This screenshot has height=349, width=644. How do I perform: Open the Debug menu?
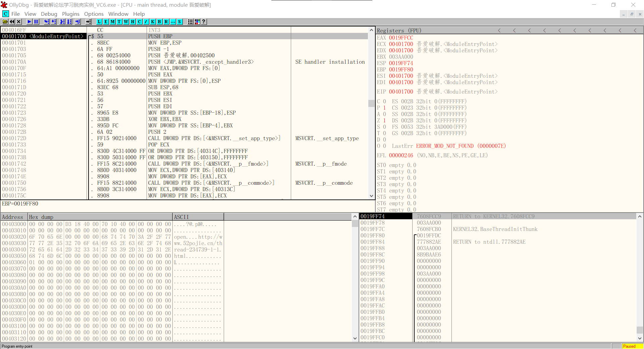coord(49,14)
